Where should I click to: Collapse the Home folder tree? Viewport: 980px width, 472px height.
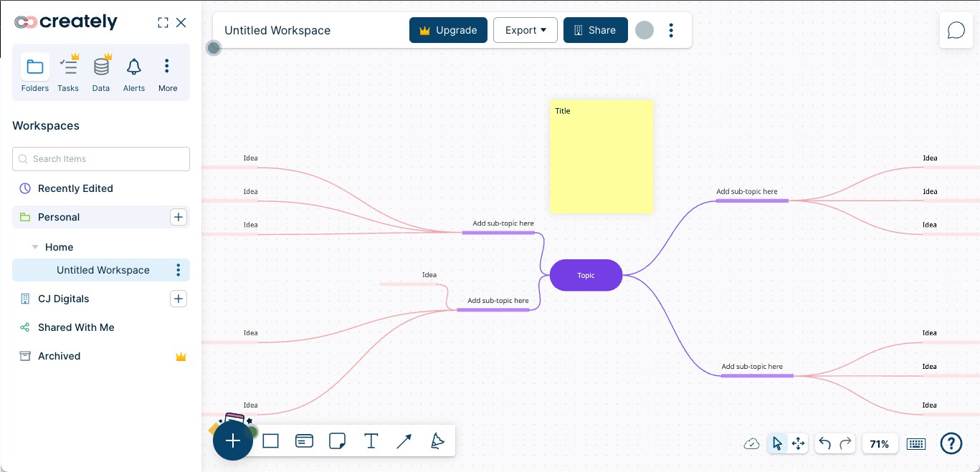34,247
